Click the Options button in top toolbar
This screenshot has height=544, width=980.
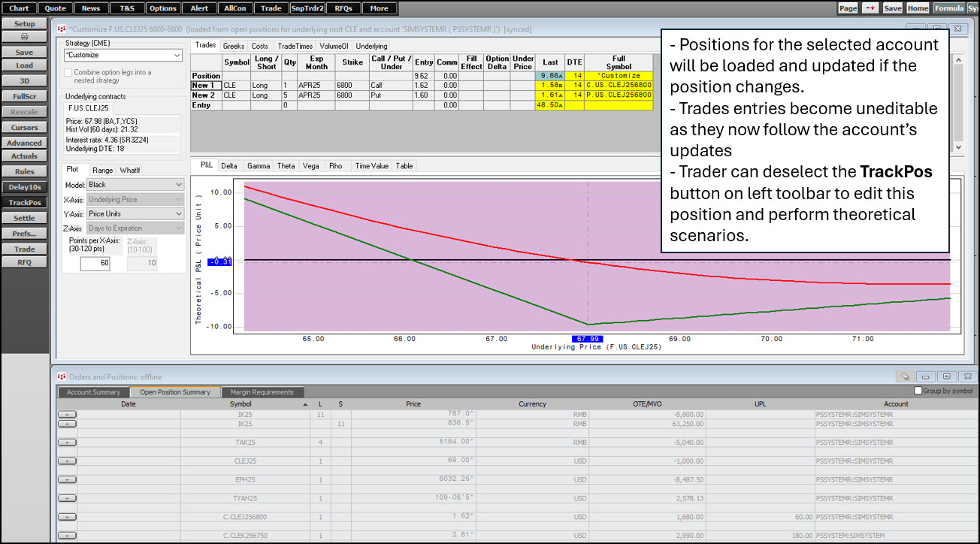162,8
